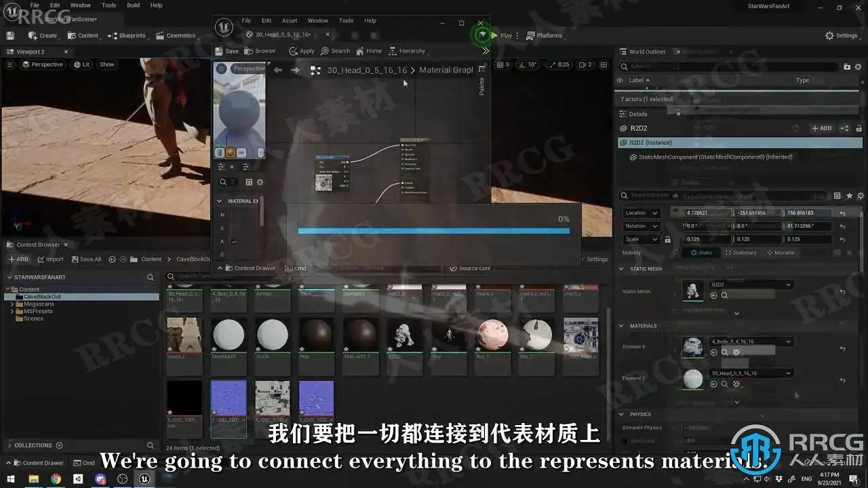The width and height of the screenshot is (868, 488).
Task: Open the Details property matrix grid icon
Action: click(837, 196)
